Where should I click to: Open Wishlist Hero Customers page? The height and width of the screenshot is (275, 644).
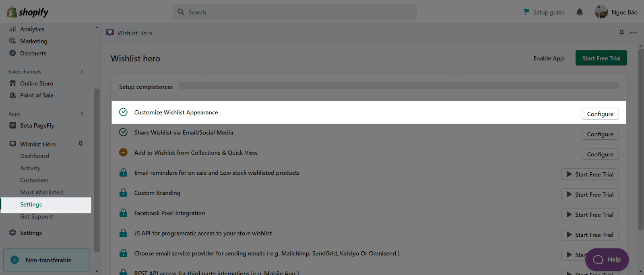34,180
